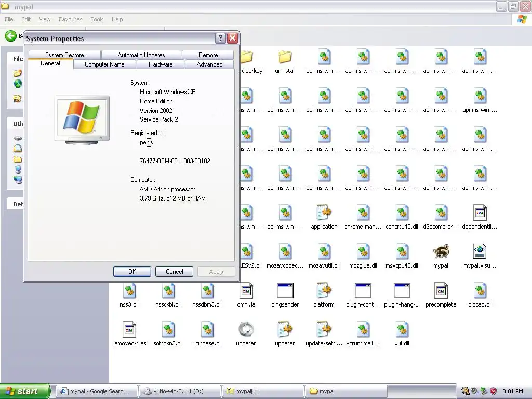Select the softokn3.dll file icon
532x399 pixels.
pos(168,329)
